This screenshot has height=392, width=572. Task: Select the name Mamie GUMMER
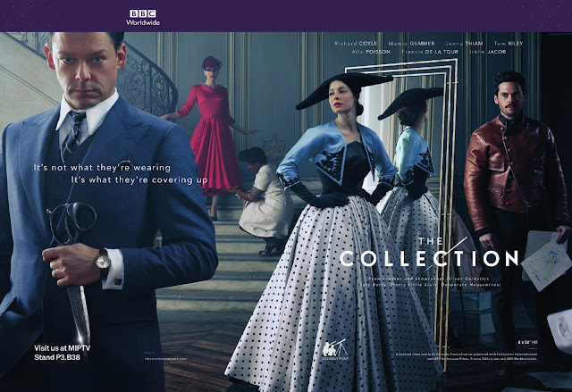[x=411, y=44]
